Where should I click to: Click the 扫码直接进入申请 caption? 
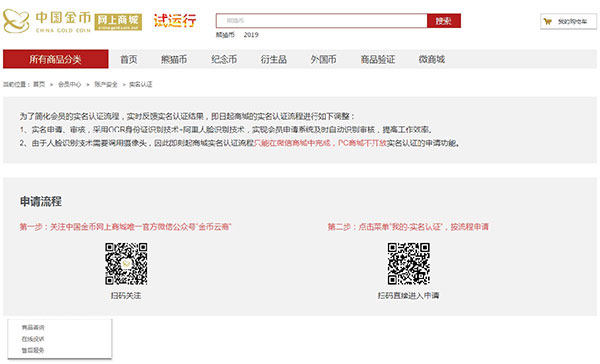point(408,295)
